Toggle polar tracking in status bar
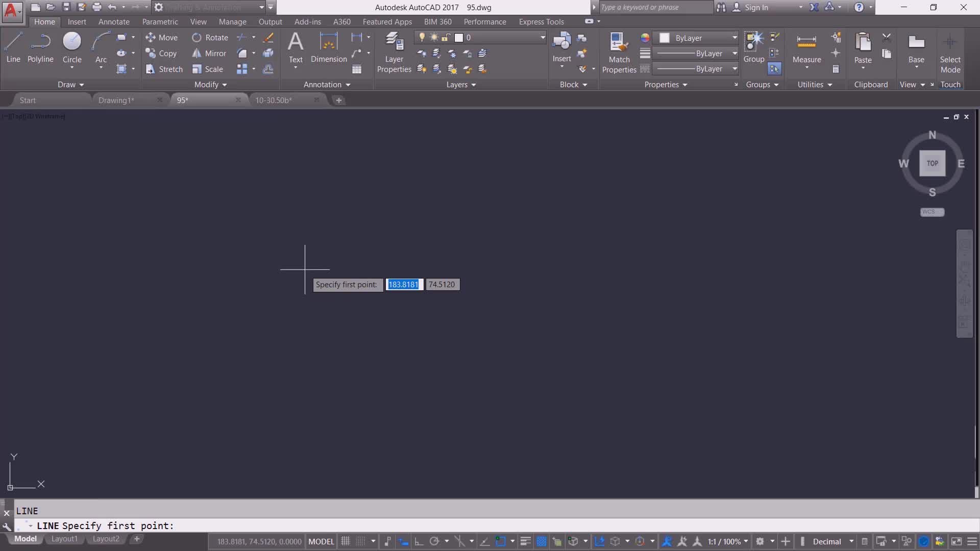This screenshot has width=980, height=551. pyautogui.click(x=434, y=541)
